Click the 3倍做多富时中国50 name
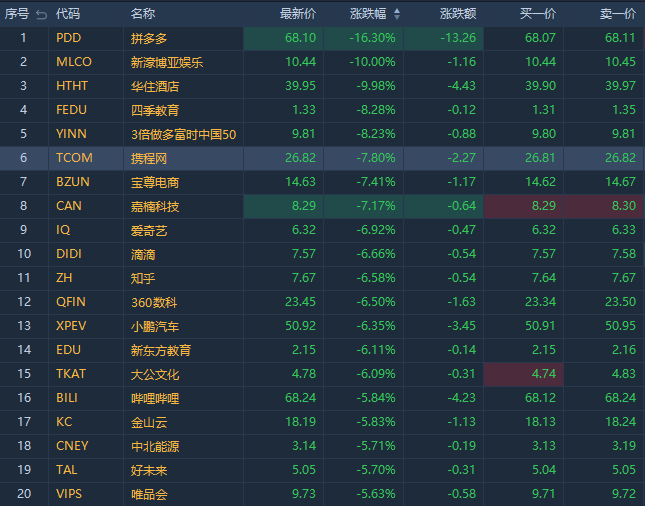 pyautogui.click(x=183, y=134)
